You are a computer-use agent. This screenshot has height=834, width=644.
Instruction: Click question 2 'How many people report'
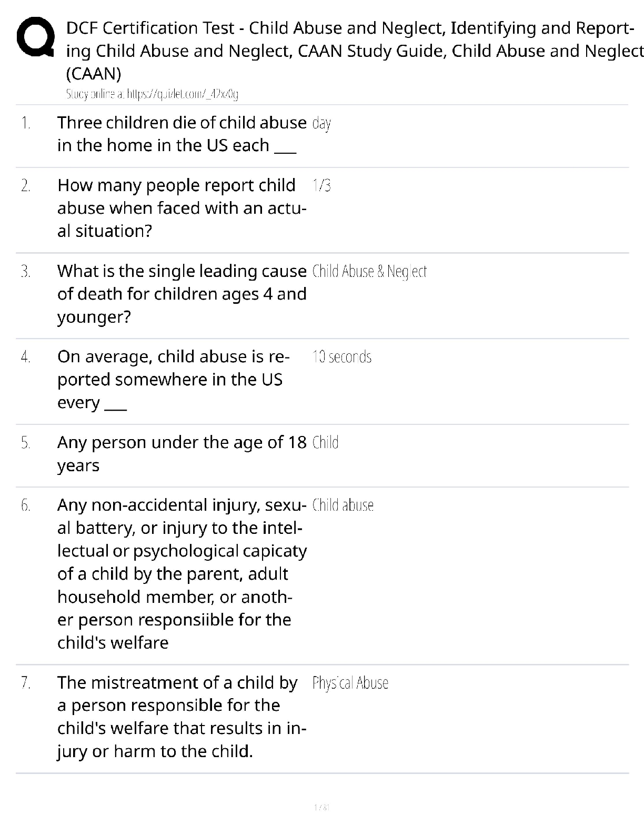point(182,208)
